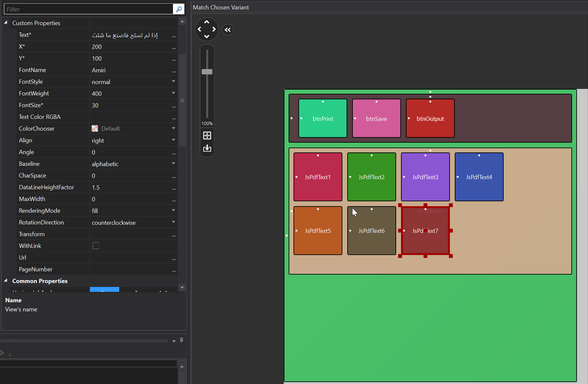Pan designer view left with arrow
This screenshot has width=588, height=384.
pyautogui.click(x=199, y=29)
